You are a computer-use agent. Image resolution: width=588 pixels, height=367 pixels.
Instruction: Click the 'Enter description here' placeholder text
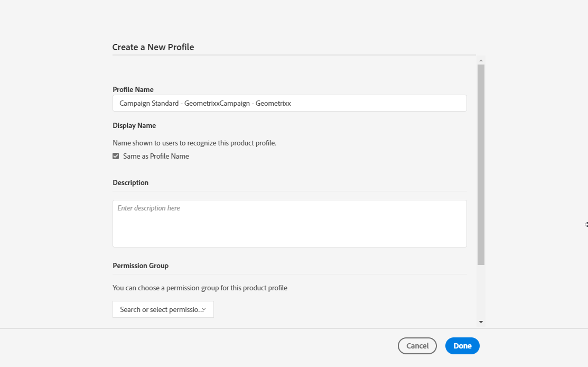coord(148,208)
